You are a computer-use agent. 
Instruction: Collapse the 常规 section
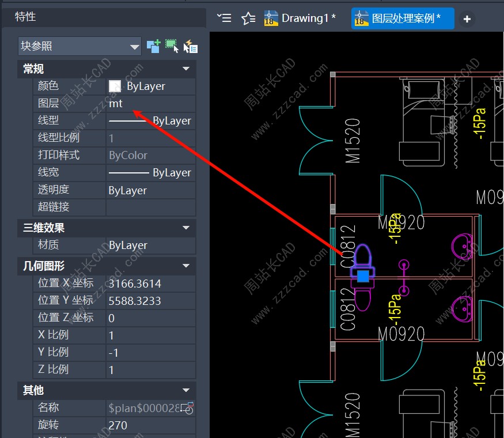click(185, 69)
